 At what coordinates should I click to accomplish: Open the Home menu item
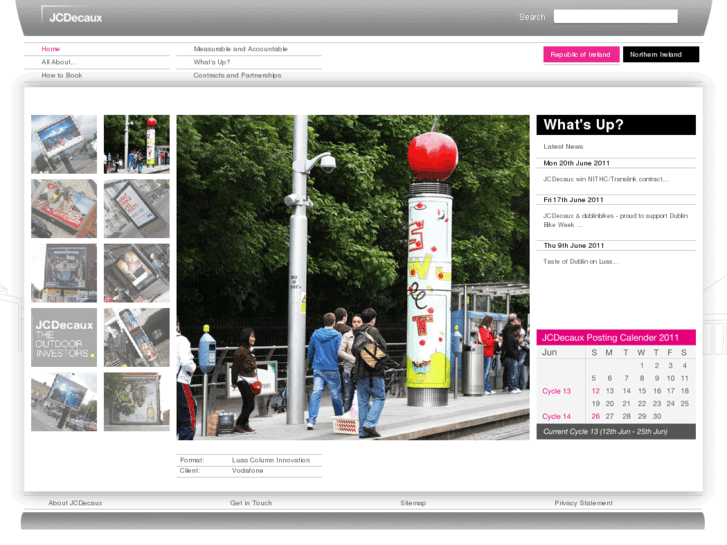tap(51, 49)
